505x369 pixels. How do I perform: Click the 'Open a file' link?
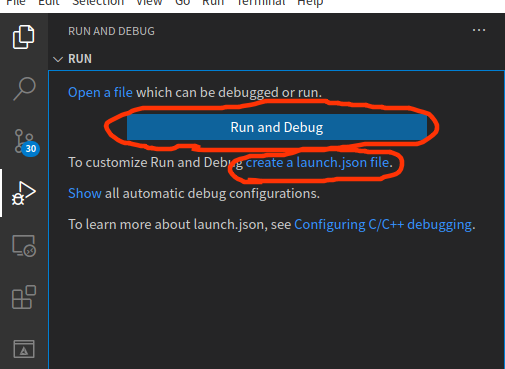tap(100, 92)
